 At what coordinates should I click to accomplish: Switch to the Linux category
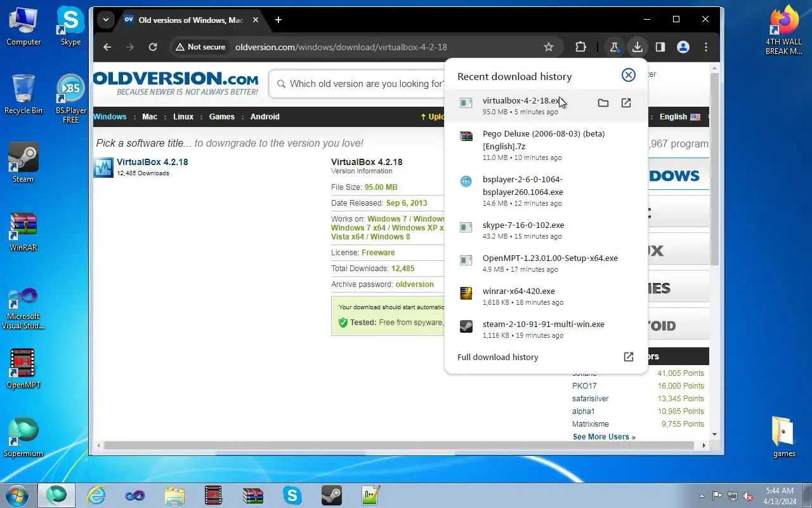[183, 117]
